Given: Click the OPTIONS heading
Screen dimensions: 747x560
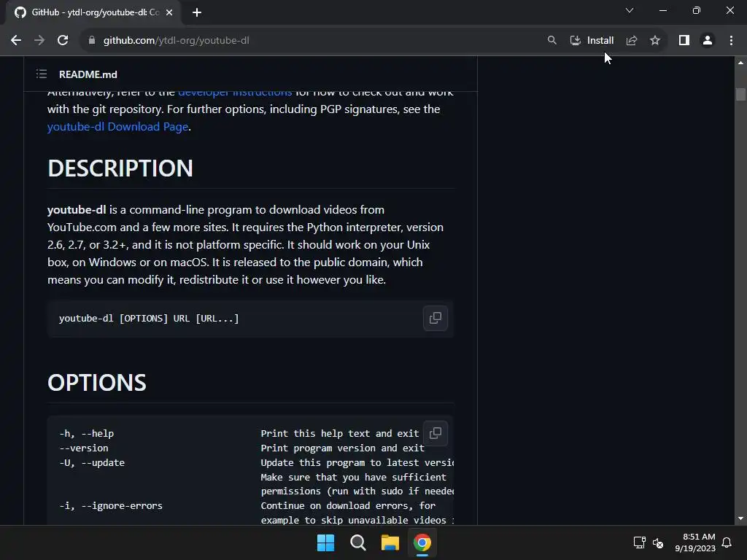Looking at the screenshot, I should point(97,382).
